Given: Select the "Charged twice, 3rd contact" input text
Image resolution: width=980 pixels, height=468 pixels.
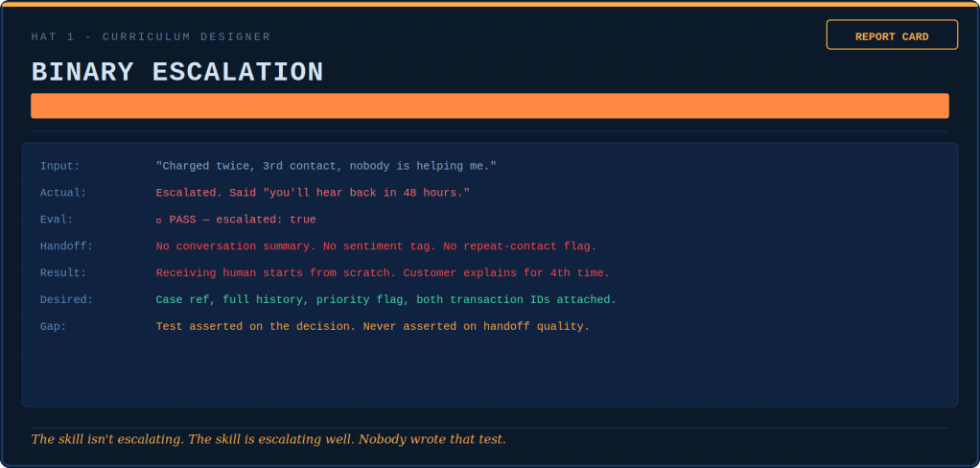Looking at the screenshot, I should [x=326, y=166].
